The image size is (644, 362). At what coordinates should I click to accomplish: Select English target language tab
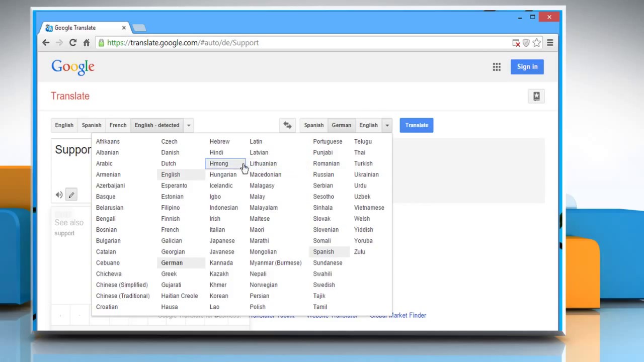[x=368, y=125]
